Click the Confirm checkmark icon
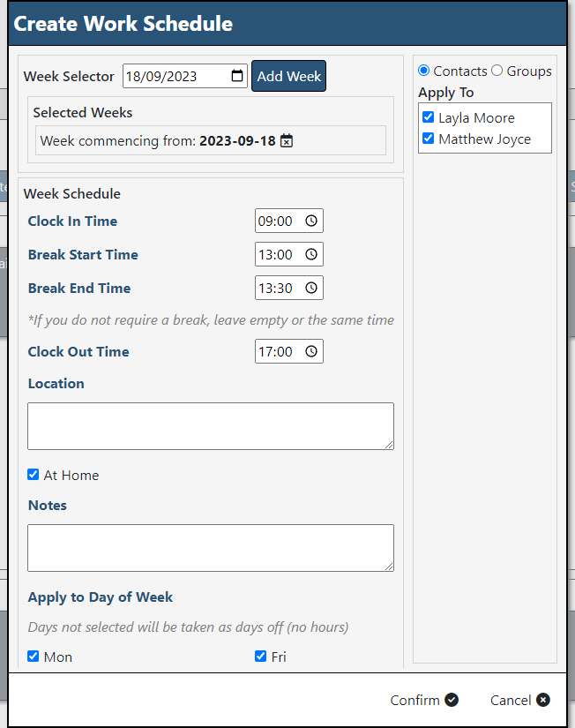This screenshot has width=575, height=728. [451, 700]
